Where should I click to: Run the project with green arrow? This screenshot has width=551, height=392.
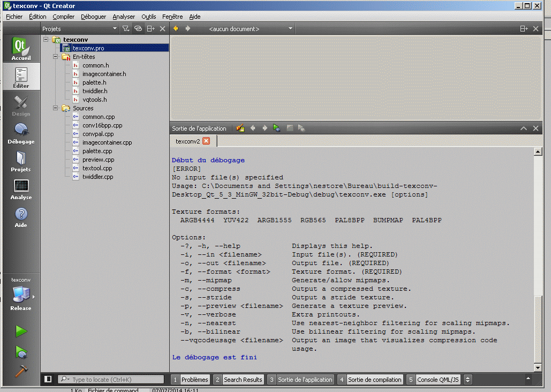click(21, 331)
